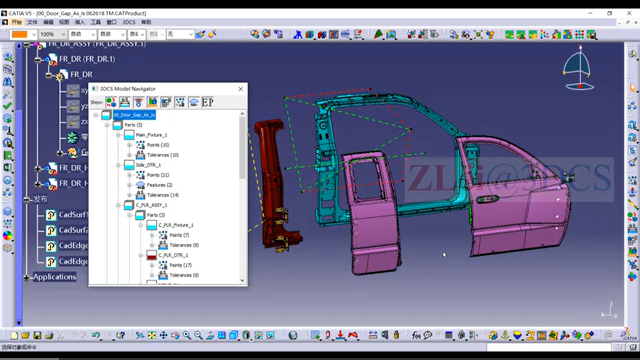Select C_PLR_OTR_1 in Model Navigator

[173, 255]
